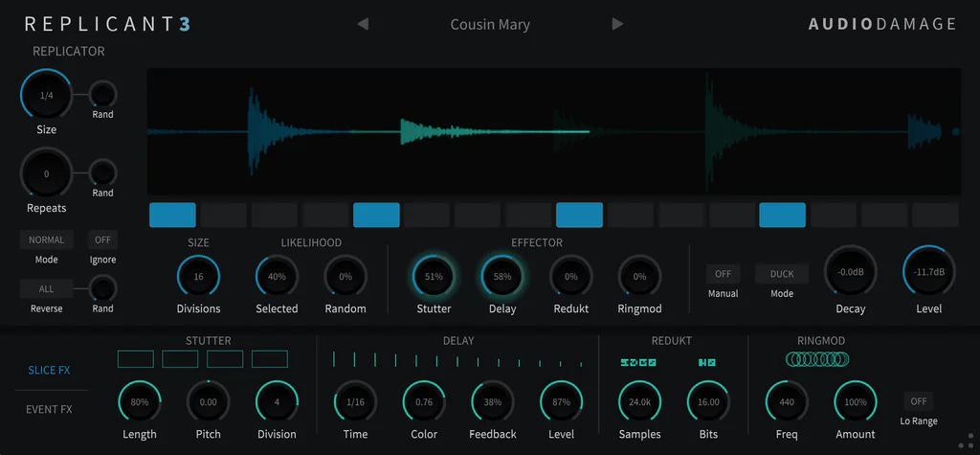Click the LIKELIHOOD section label
This screenshot has height=455, width=980.
coord(311,243)
